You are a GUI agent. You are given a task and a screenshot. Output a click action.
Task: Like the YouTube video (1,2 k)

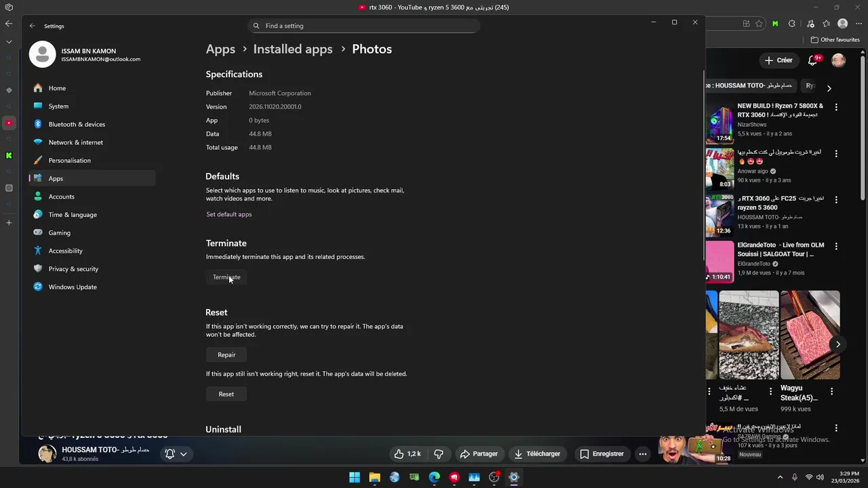pyautogui.click(x=408, y=454)
